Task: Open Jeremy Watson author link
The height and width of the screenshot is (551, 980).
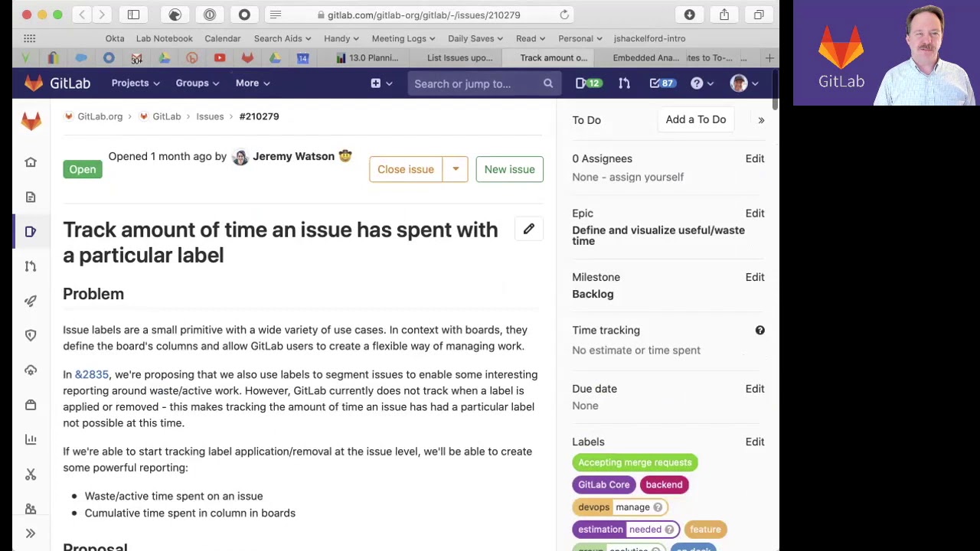Action: (x=293, y=156)
